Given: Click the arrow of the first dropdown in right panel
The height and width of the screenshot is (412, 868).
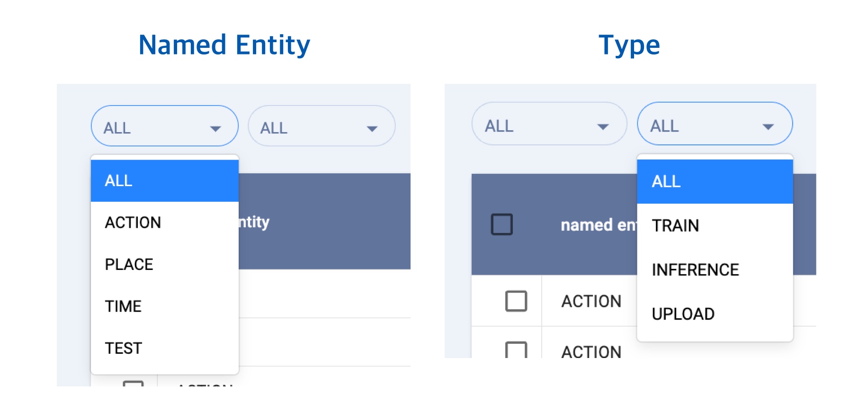Looking at the screenshot, I should tap(603, 127).
